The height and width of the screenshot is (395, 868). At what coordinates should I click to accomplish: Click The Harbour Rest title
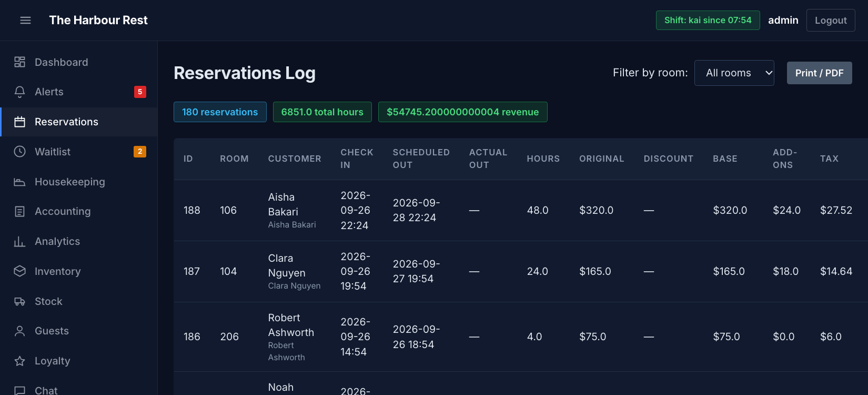pyautogui.click(x=98, y=20)
